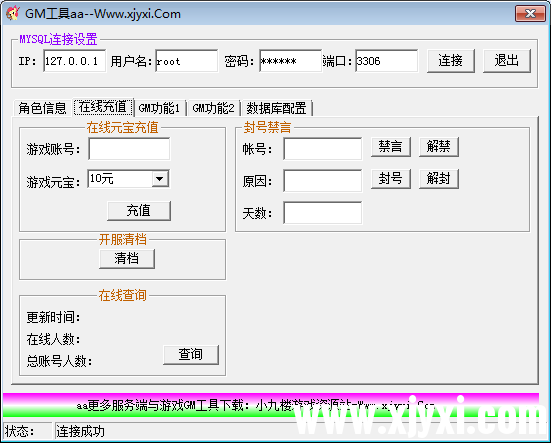The height and width of the screenshot is (443, 551).
Task: Open the GM功能2 tab
Action: (x=213, y=108)
